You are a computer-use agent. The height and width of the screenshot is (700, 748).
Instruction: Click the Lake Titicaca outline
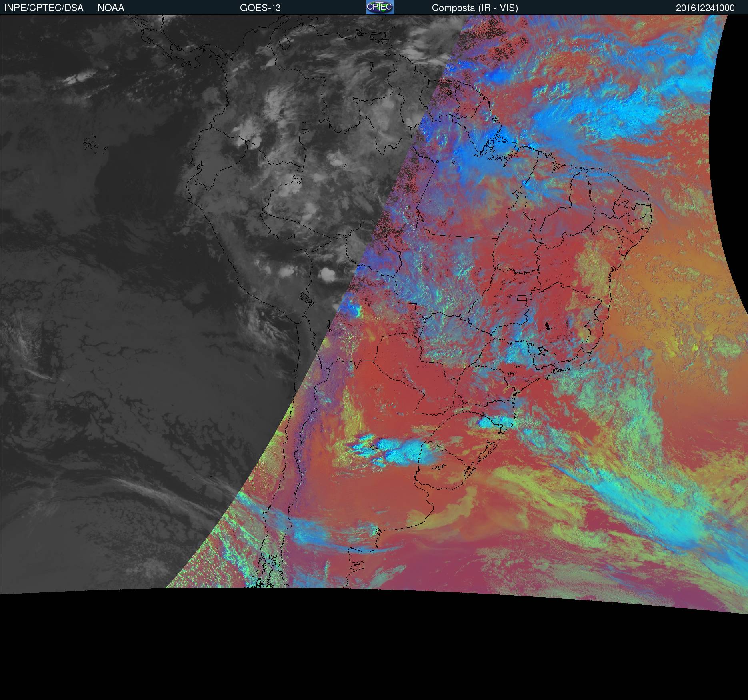[306, 298]
